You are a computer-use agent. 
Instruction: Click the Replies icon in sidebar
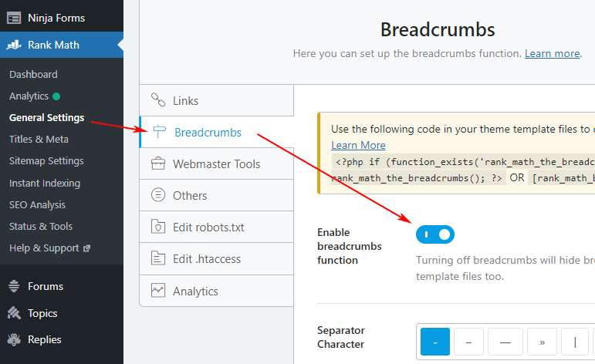14,339
